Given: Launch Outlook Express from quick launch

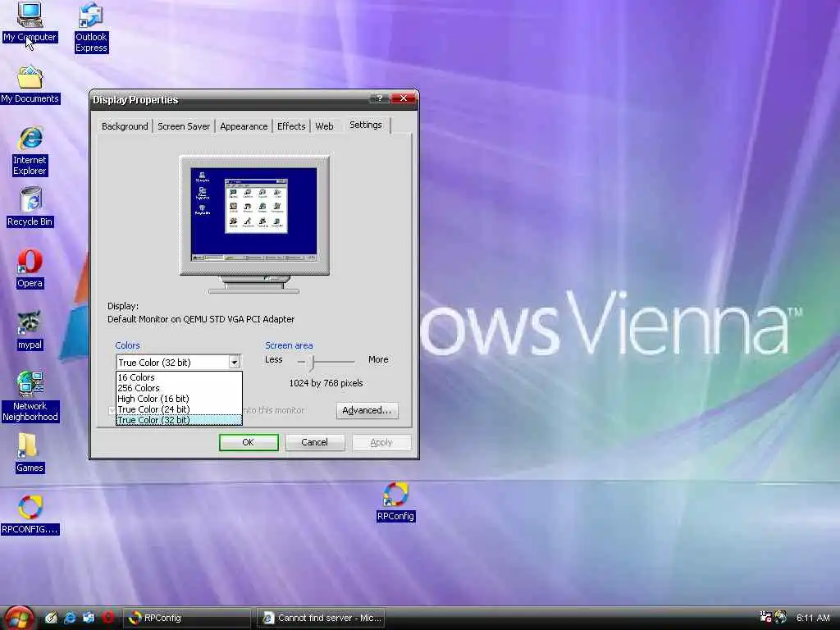Looking at the screenshot, I should point(89,618).
